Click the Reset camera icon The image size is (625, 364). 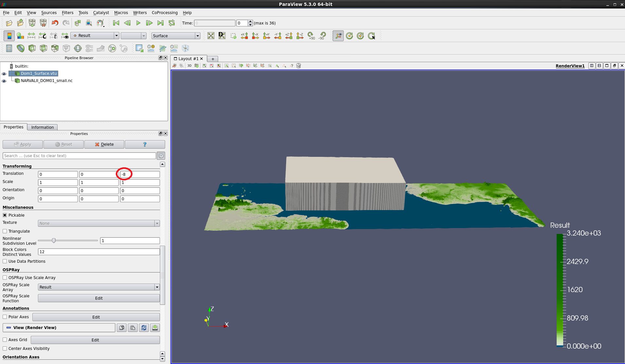[211, 36]
